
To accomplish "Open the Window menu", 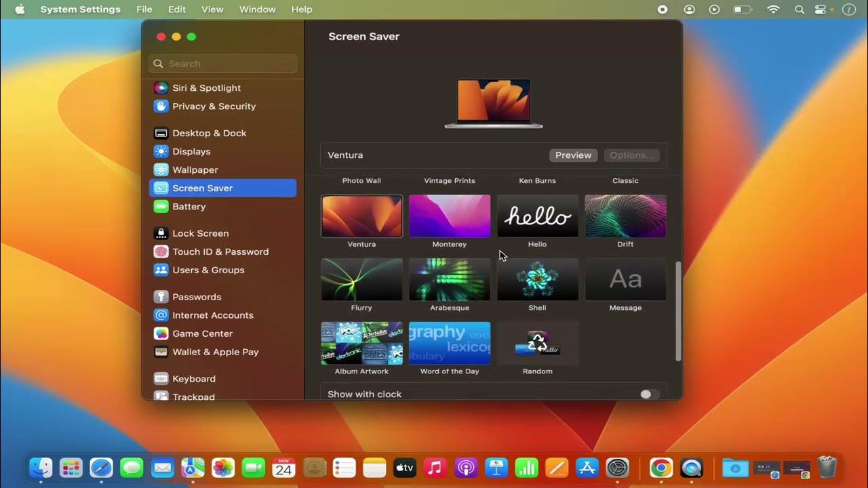I will point(258,9).
